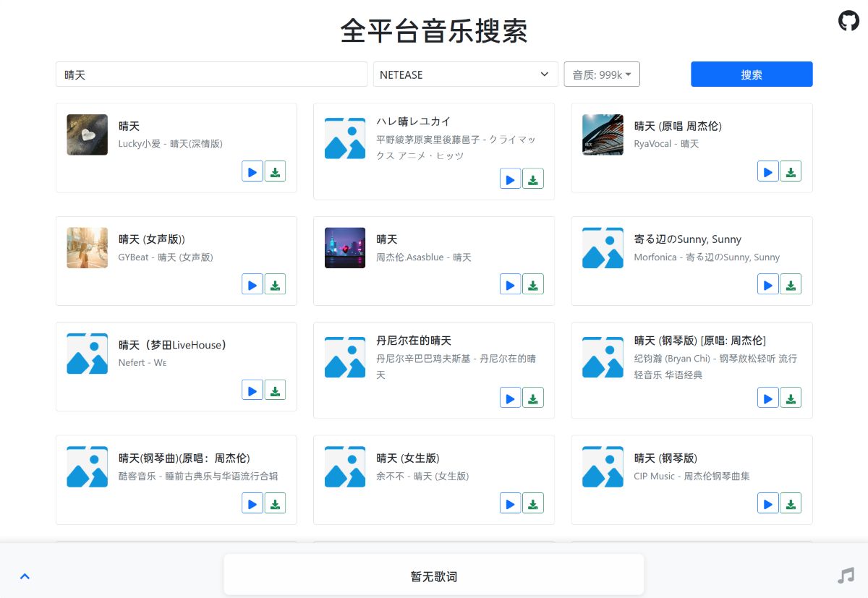Screen dimensions: 868x598
Task: Open the 周杰伦.Asasblue 晴天 cover image
Action: (x=345, y=248)
